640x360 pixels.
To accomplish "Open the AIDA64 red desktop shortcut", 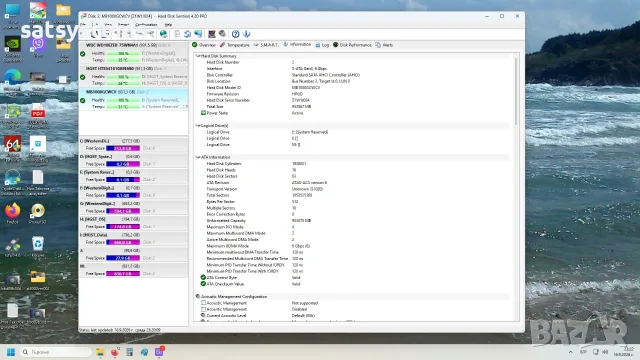I will (12, 149).
